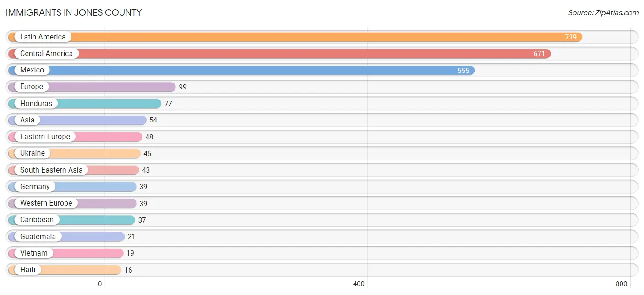Click the 719 value on Latin America bar
Image resolution: width=644 pixels, height=295 pixels.
click(x=571, y=37)
